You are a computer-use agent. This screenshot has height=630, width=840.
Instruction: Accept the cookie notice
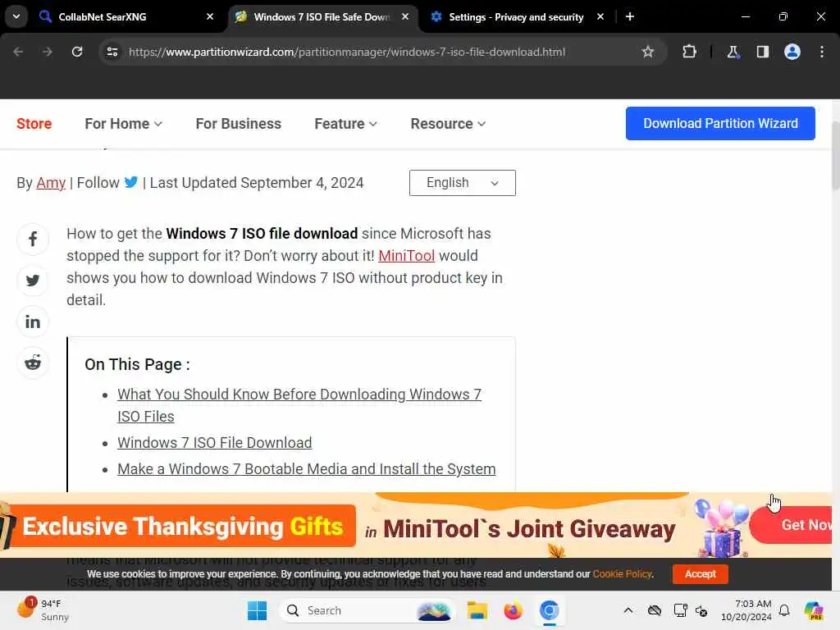pos(701,573)
